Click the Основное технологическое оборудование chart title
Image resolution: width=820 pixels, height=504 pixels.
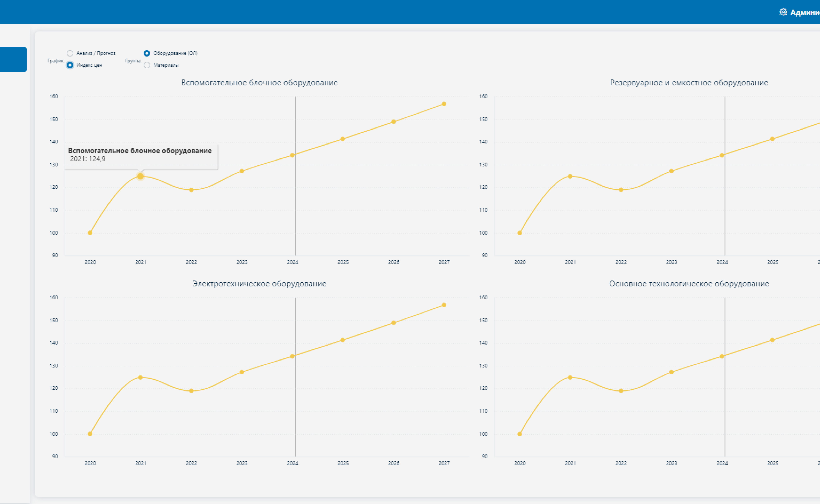pyautogui.click(x=689, y=284)
